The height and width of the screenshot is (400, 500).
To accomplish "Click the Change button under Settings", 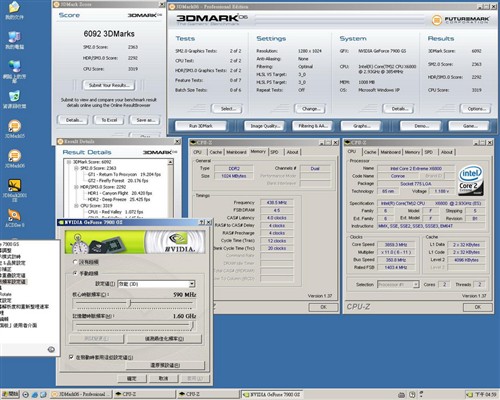I will [310, 109].
